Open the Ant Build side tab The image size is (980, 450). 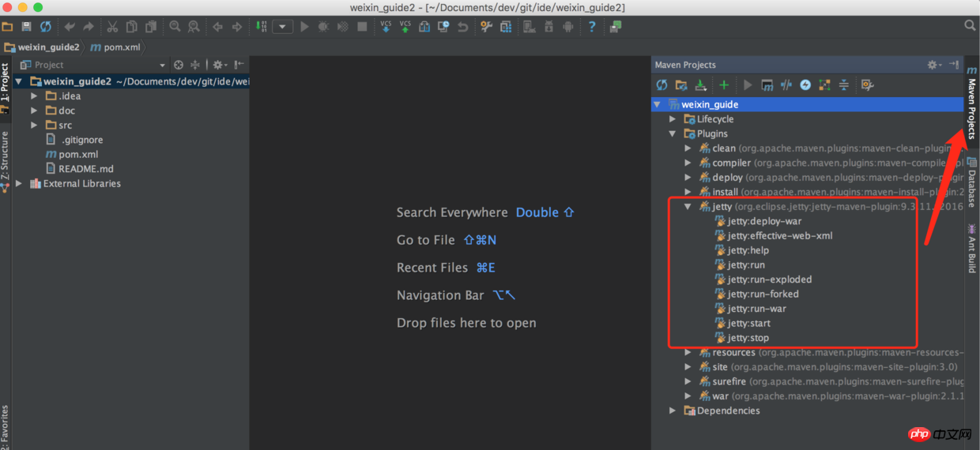point(972,248)
